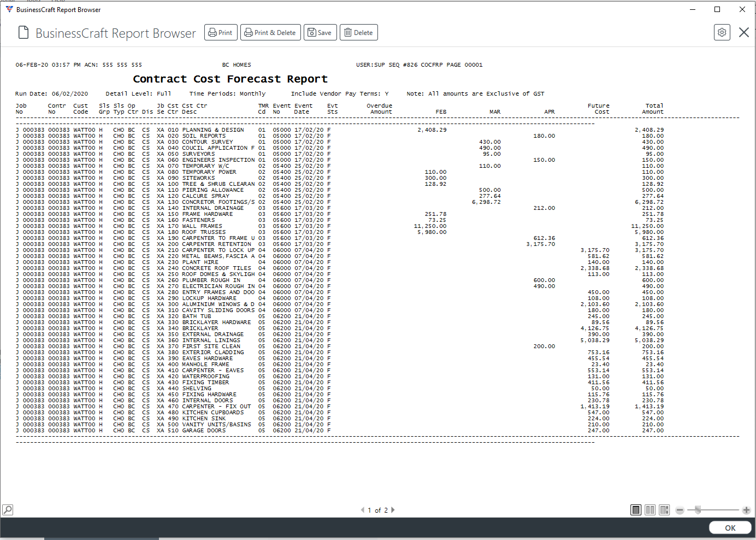Confirm with the OK button
The width and height of the screenshot is (756, 540).
coord(730,528)
